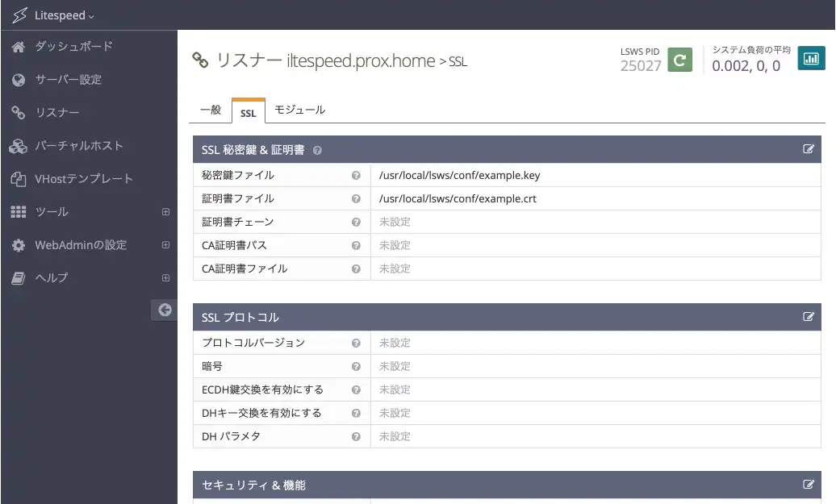Switch to the 一般 tab
This screenshot has width=836, height=504.
[x=211, y=110]
